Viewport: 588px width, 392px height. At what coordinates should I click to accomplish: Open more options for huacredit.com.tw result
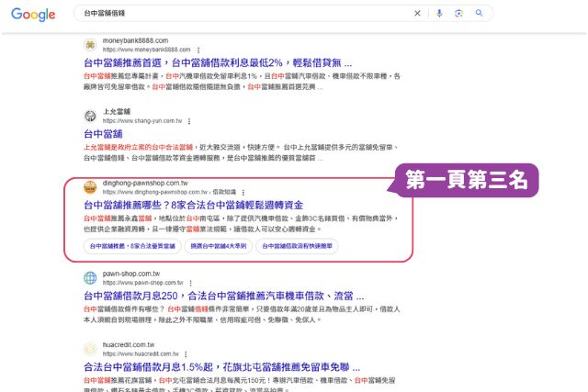point(186,354)
